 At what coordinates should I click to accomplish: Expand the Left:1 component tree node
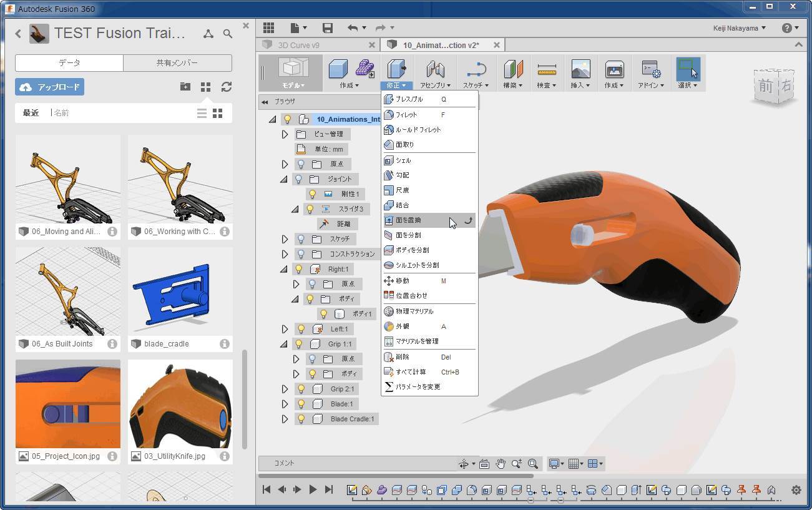[x=285, y=329]
